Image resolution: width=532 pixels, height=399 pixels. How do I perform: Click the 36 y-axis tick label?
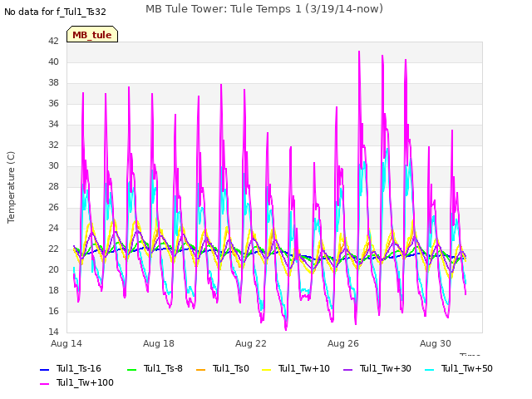pos(53,103)
